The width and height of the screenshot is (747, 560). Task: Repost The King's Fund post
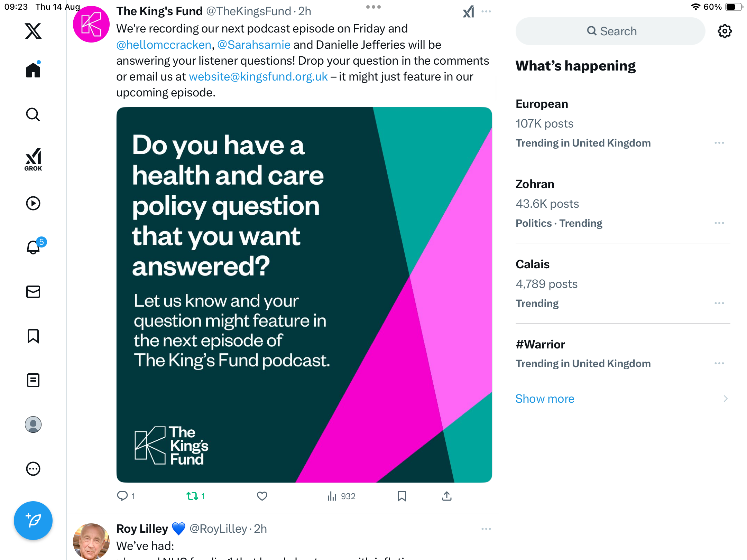(x=192, y=496)
